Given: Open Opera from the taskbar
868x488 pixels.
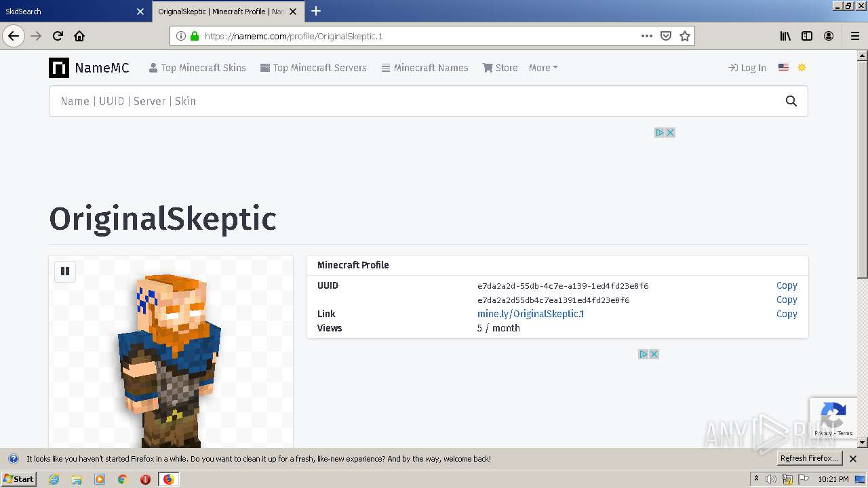Looking at the screenshot, I should point(145,479).
